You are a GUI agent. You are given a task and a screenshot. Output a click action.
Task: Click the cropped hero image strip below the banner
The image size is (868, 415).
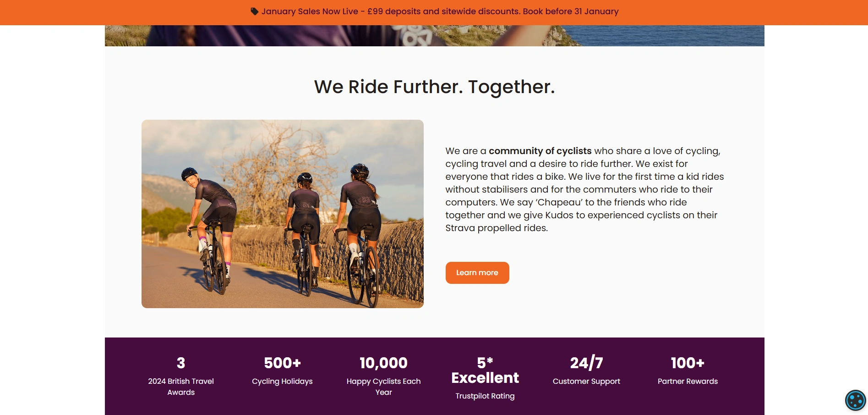click(434, 36)
